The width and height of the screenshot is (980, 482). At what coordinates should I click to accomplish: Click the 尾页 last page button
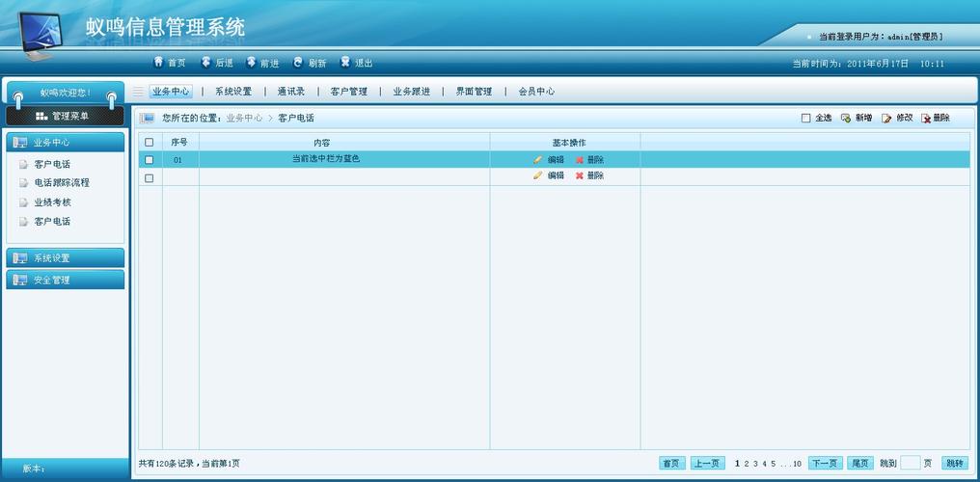(x=860, y=464)
